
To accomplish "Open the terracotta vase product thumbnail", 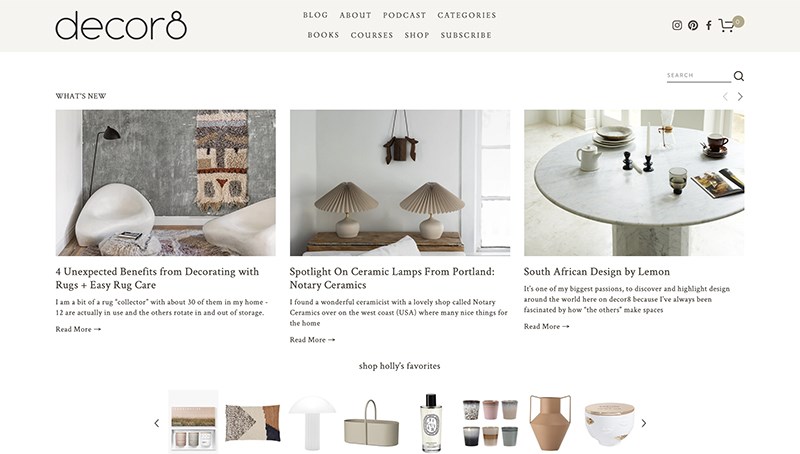I will [549, 422].
